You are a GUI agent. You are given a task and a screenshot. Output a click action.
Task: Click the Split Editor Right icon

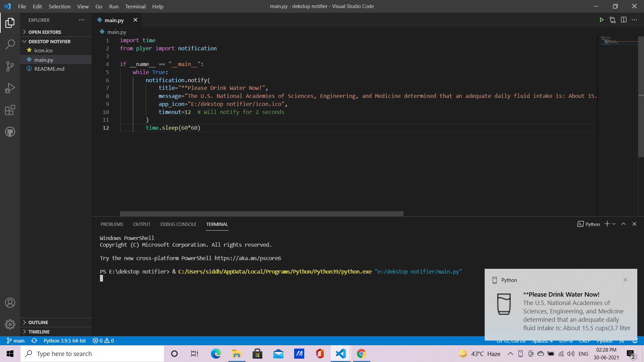pos(624,20)
